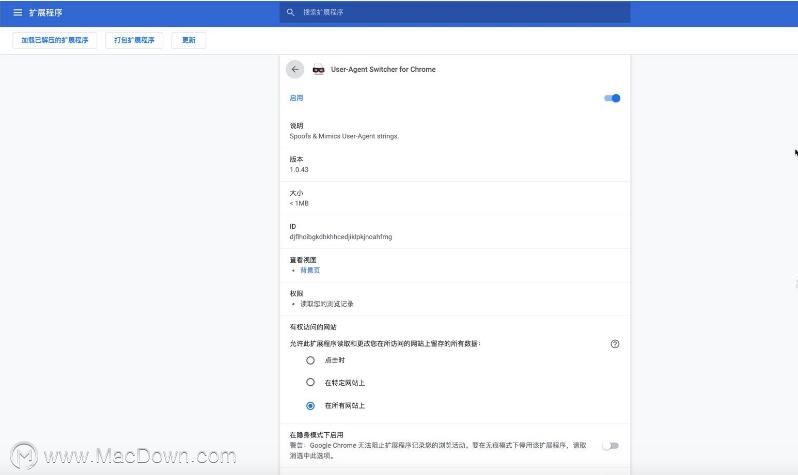
Task: Enable the 在隐身模式下启用 toggle
Action: 611,446
